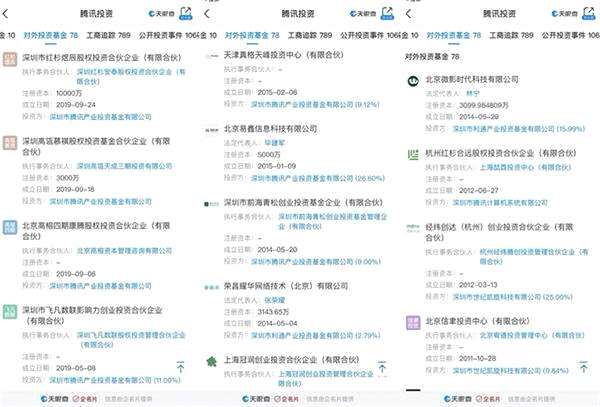Open company name 北京微影时代科技有限公司
Screen dimensions: 600x407
pos(472,80)
